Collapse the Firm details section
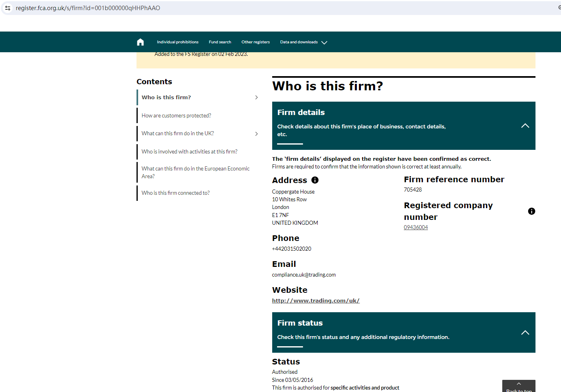This screenshot has width=561, height=392. coord(525,126)
